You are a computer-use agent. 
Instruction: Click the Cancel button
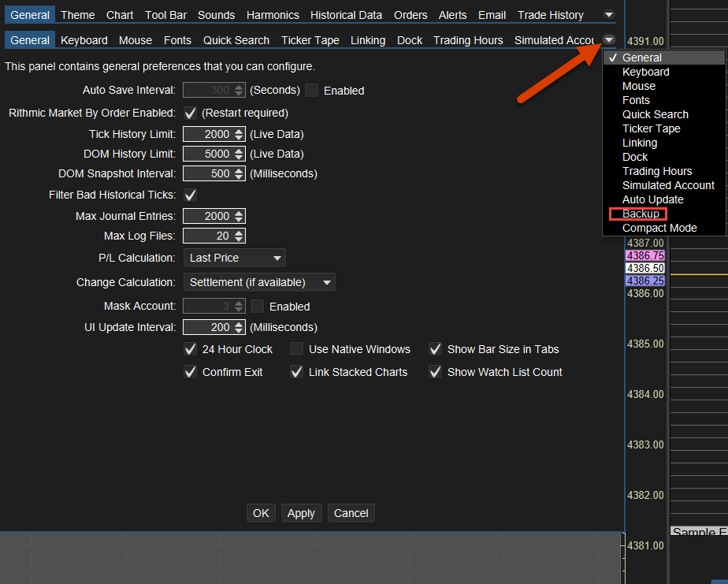pyautogui.click(x=351, y=513)
